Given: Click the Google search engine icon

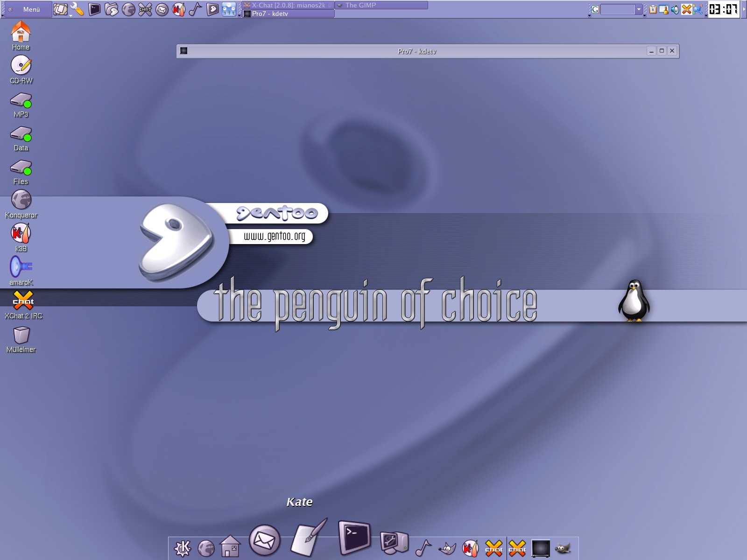Looking at the screenshot, I should [595, 9].
